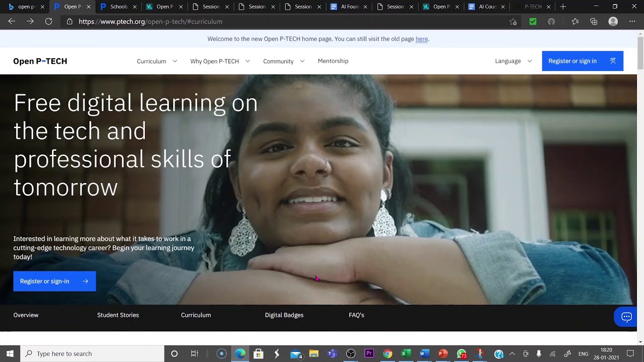The height and width of the screenshot is (362, 644).
Task: View site security padlock info
Action: pos(69,22)
